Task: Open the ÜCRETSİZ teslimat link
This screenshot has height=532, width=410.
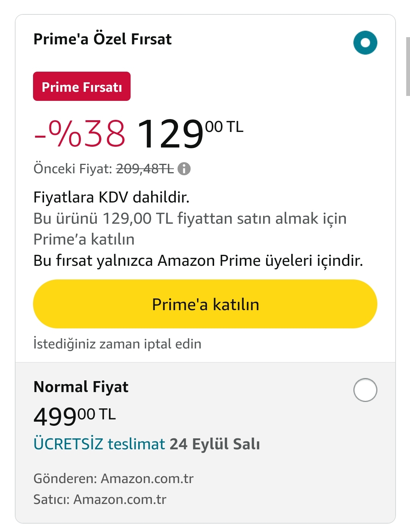Action: click(99, 444)
